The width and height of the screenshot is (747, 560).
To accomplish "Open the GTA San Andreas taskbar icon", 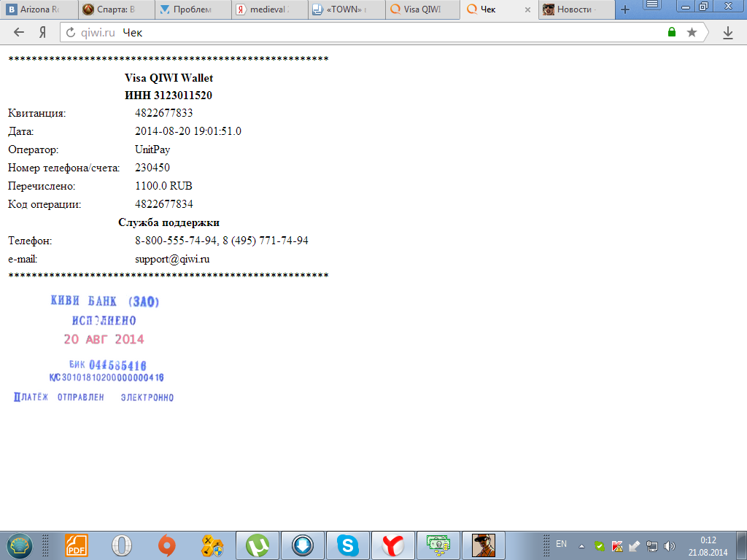I will (484, 545).
